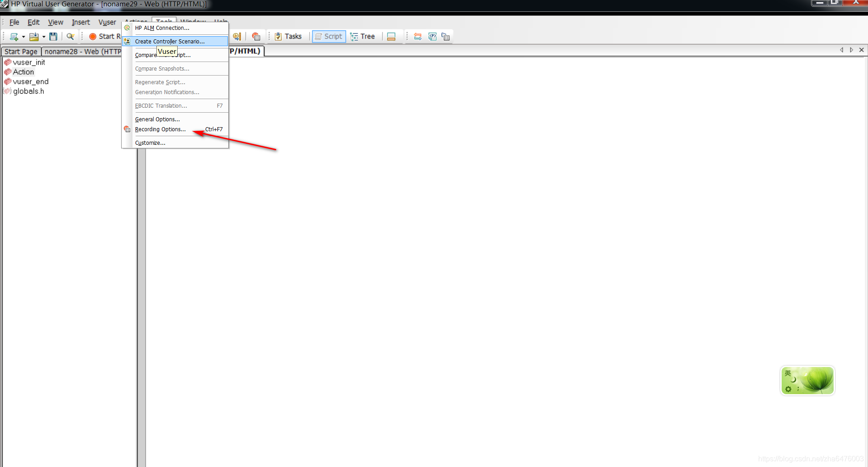Click Regenerate Script menu item
This screenshot has height=467, width=868.
click(175, 82)
